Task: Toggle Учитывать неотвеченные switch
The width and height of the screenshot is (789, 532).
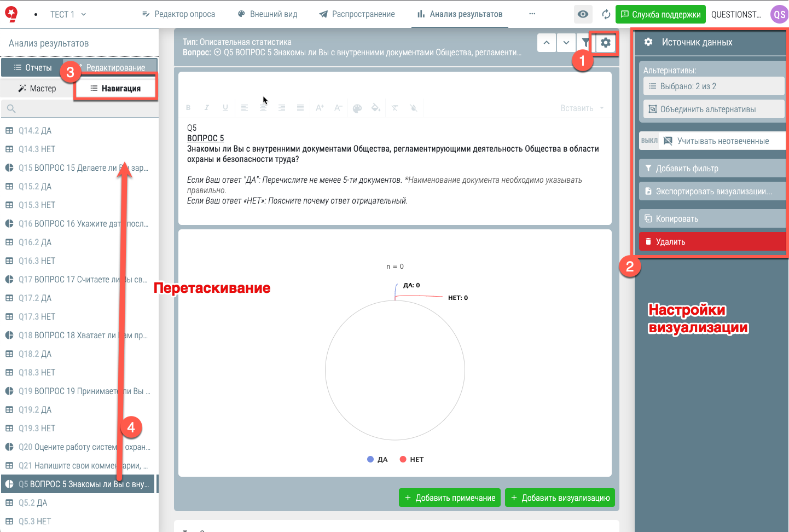Action: [x=649, y=141]
